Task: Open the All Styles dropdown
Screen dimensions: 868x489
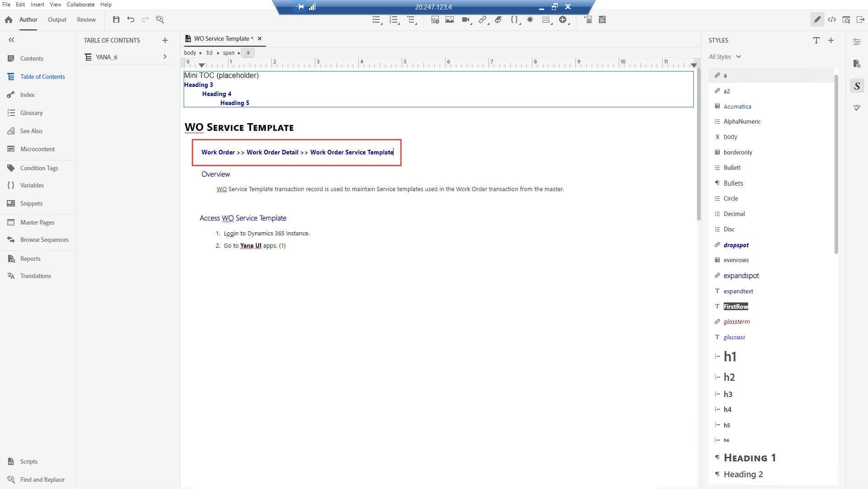Action: pos(725,57)
